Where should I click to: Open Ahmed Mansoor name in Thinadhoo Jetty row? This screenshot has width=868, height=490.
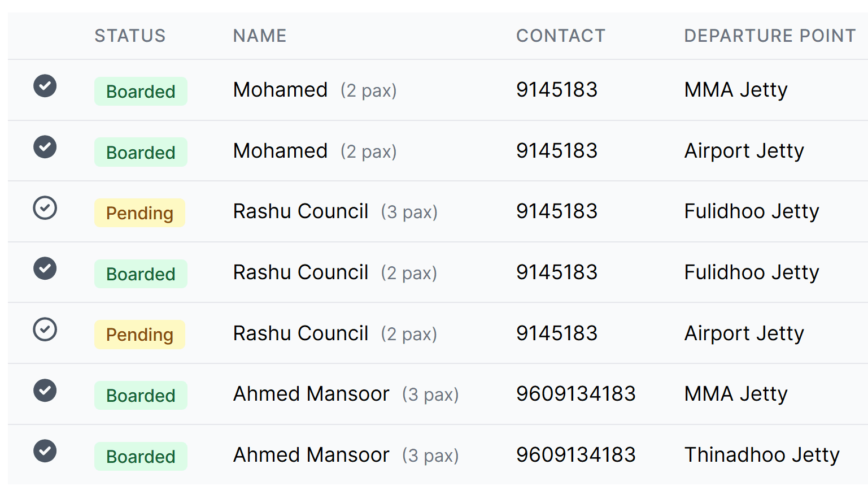point(311,455)
